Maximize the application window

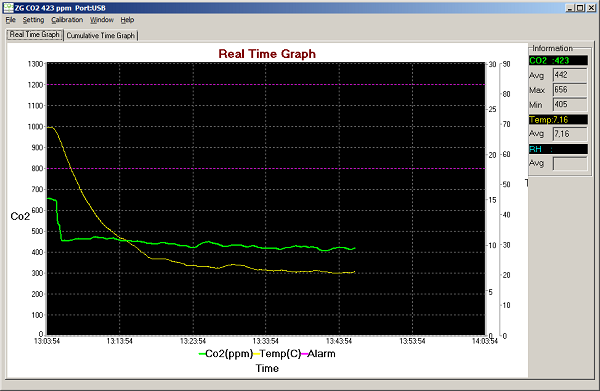(580, 8)
